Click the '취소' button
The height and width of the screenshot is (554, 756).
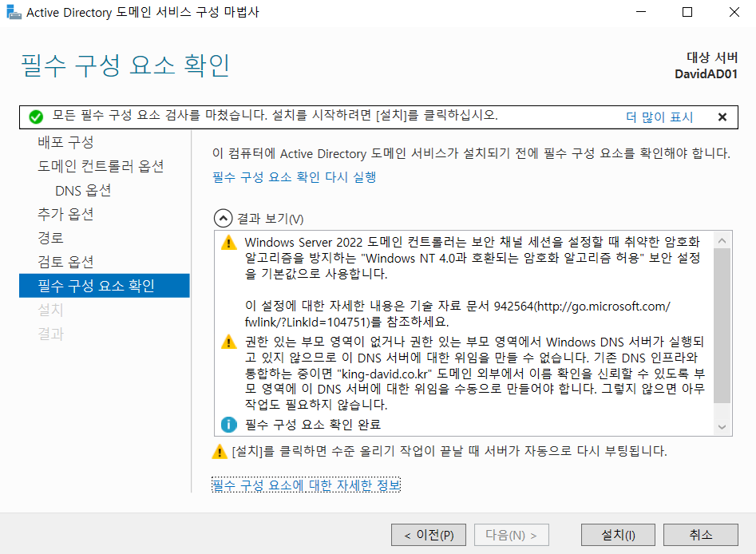[701, 535]
